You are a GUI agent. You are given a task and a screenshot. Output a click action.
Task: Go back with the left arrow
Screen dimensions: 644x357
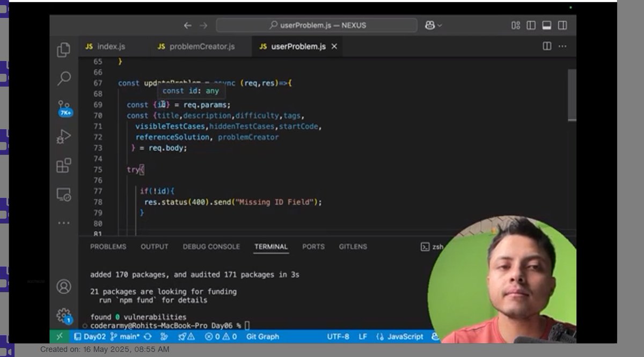coord(187,25)
